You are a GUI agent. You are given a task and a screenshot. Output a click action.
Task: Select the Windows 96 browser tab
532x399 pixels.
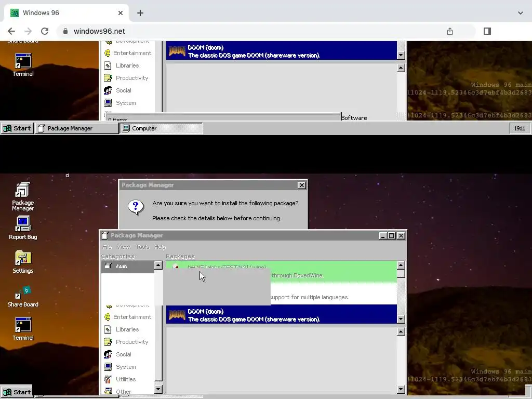[x=66, y=13]
